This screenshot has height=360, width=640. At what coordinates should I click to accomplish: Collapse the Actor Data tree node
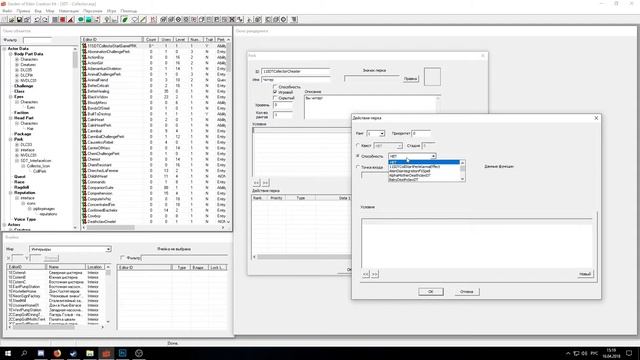point(5,49)
